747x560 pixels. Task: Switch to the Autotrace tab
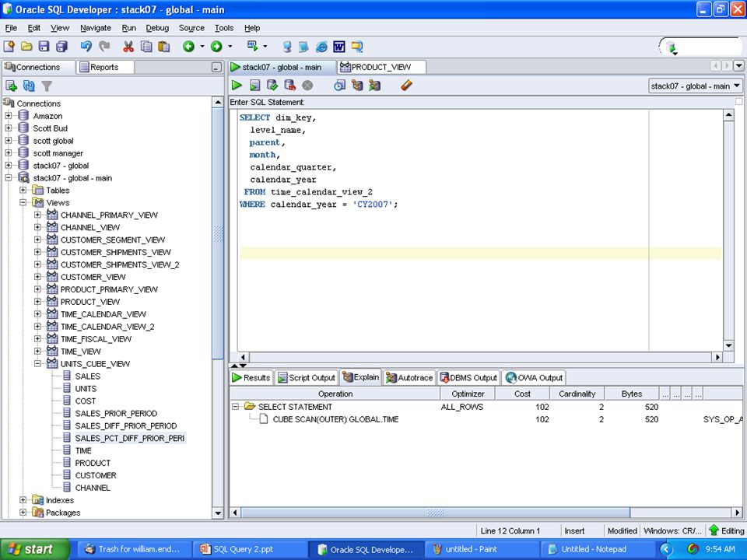[409, 378]
